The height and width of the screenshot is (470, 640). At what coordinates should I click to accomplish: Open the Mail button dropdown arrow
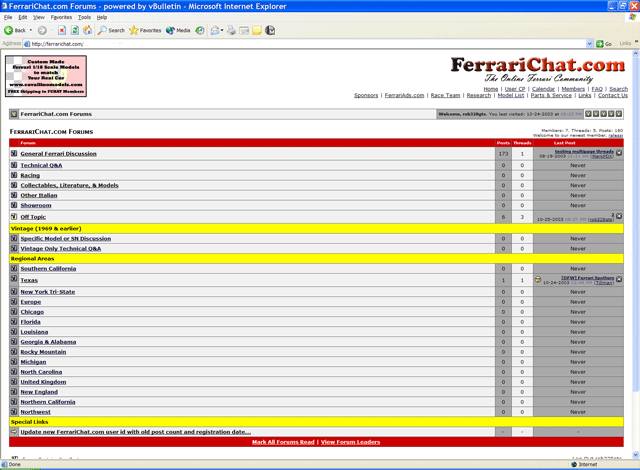pyautogui.click(x=222, y=30)
